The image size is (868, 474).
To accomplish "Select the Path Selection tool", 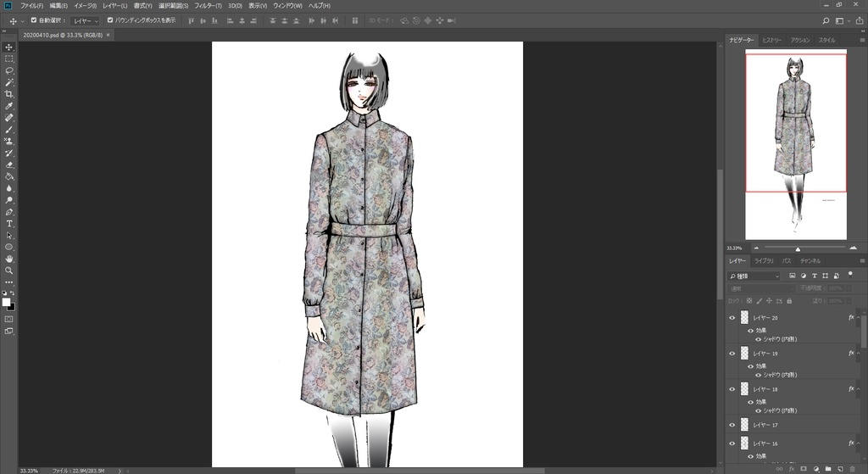I will pos(8,236).
